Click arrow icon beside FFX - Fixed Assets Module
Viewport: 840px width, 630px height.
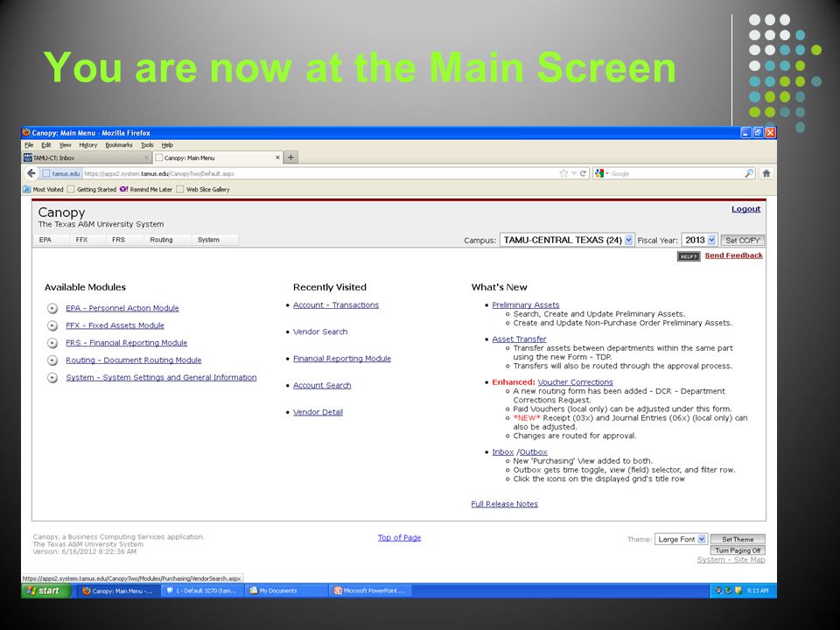[52, 325]
